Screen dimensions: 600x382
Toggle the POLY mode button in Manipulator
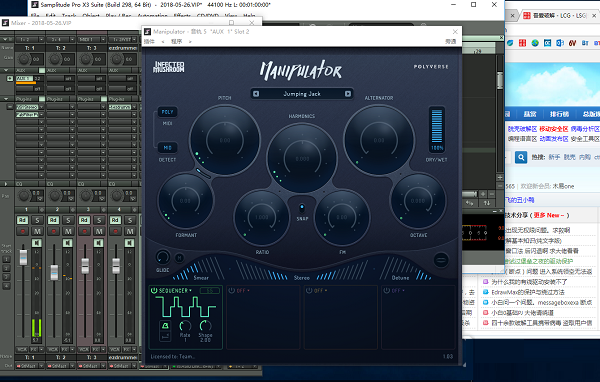click(x=168, y=112)
